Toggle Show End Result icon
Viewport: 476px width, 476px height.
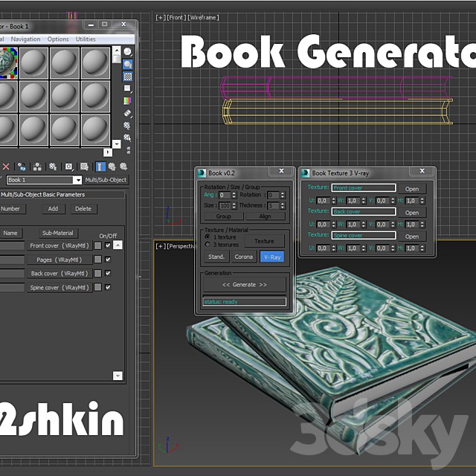100,167
